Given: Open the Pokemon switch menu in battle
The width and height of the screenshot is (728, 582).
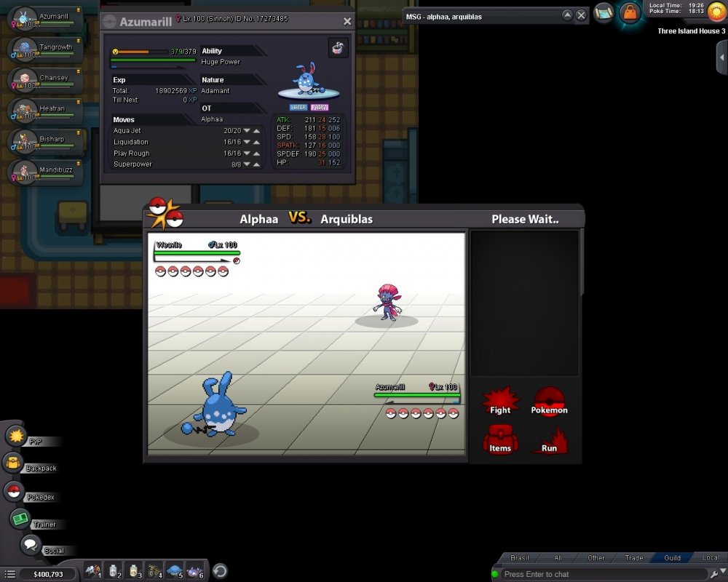Looking at the screenshot, I should [550, 401].
